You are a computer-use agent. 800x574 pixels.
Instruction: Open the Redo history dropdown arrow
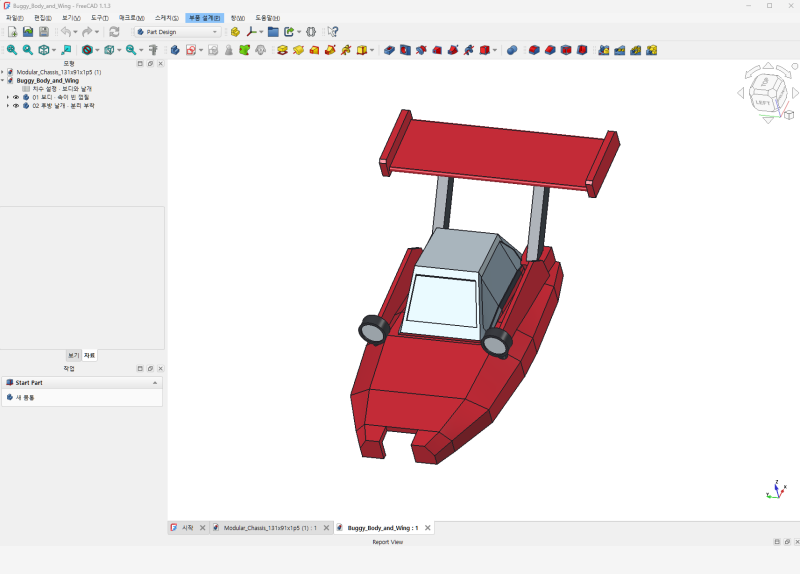(97, 32)
